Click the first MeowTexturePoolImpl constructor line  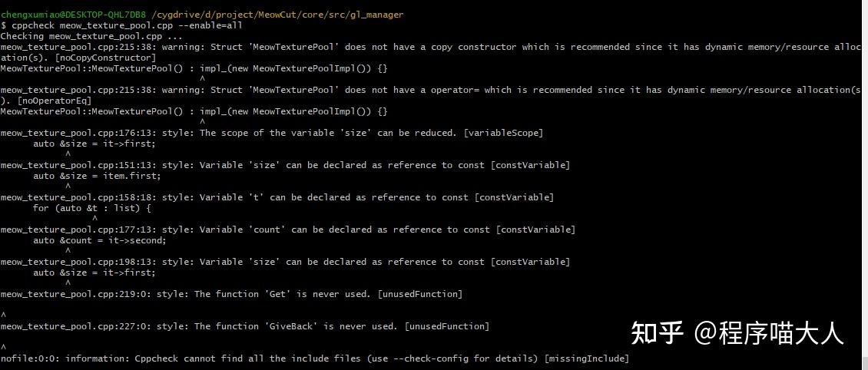[194, 68]
